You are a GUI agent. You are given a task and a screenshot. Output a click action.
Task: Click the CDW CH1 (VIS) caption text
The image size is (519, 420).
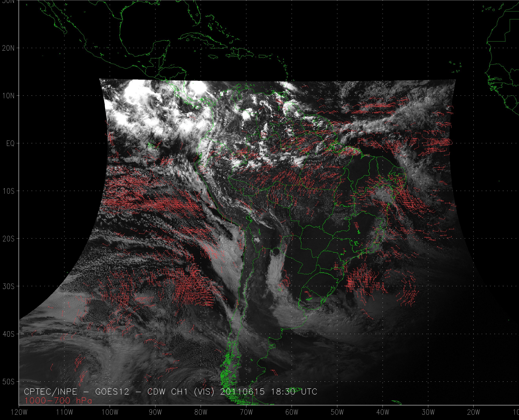click(x=181, y=392)
